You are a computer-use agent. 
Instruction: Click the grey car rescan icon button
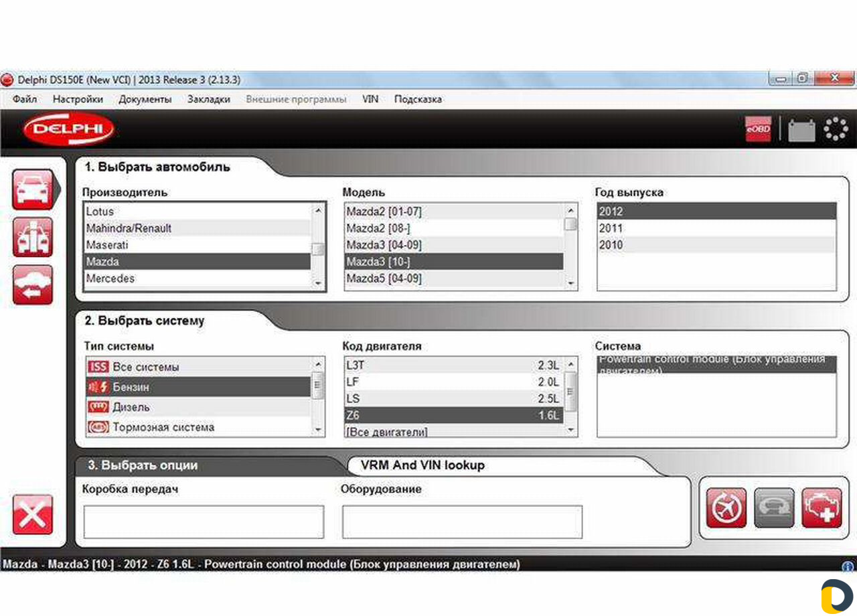point(774,508)
